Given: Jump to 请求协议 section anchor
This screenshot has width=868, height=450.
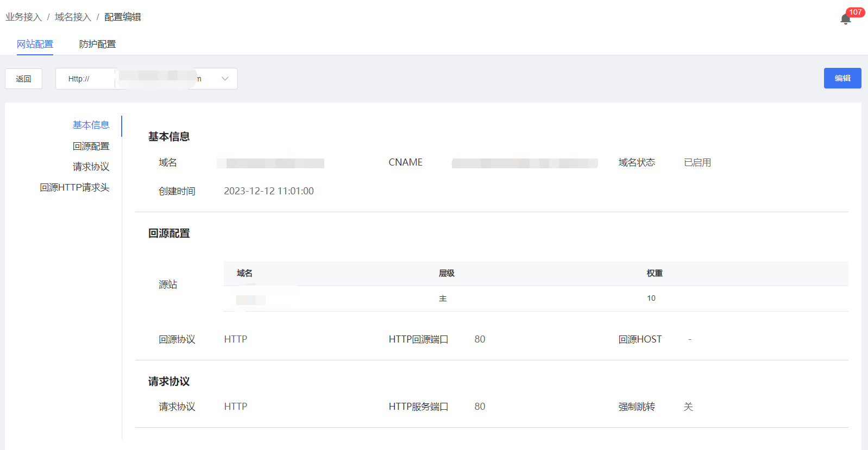Looking at the screenshot, I should point(91,167).
